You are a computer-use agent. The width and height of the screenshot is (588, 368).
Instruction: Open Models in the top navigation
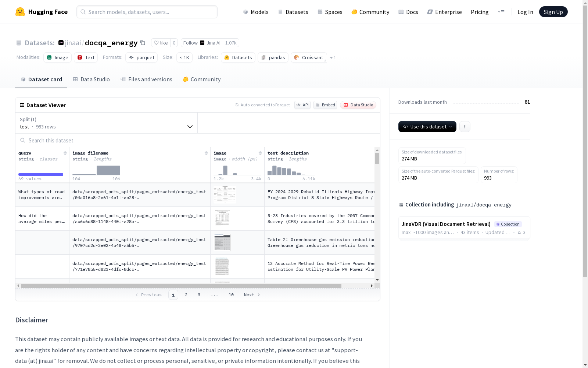click(x=256, y=12)
